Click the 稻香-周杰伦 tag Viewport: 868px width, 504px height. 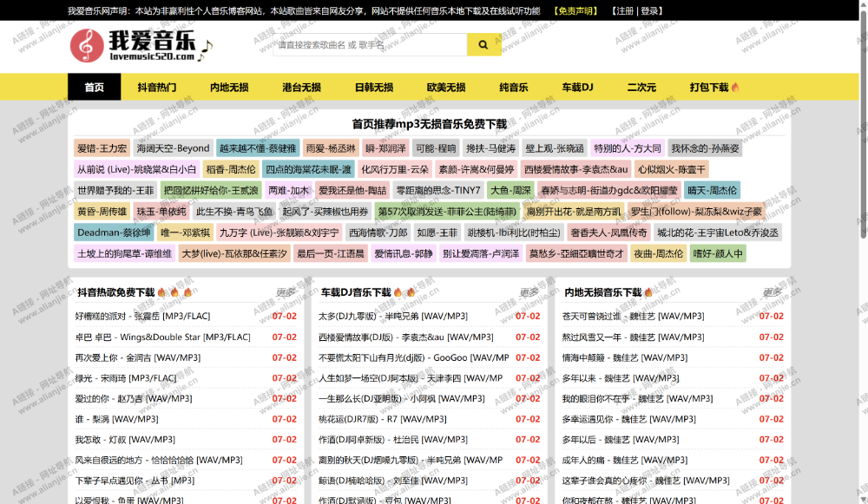(231, 169)
